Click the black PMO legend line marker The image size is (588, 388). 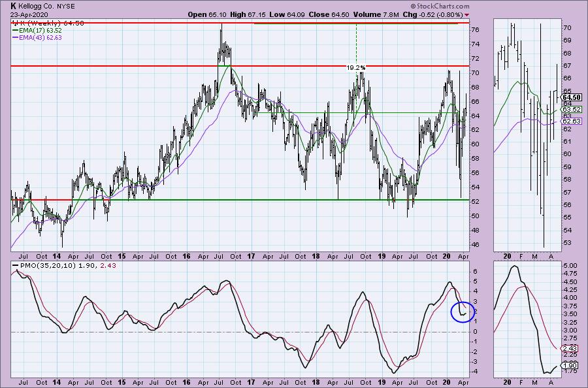[16, 265]
